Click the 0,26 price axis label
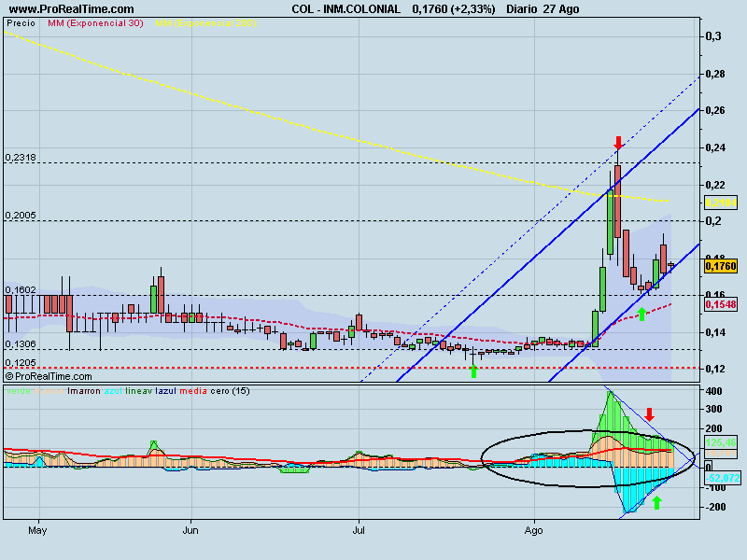 [x=715, y=110]
